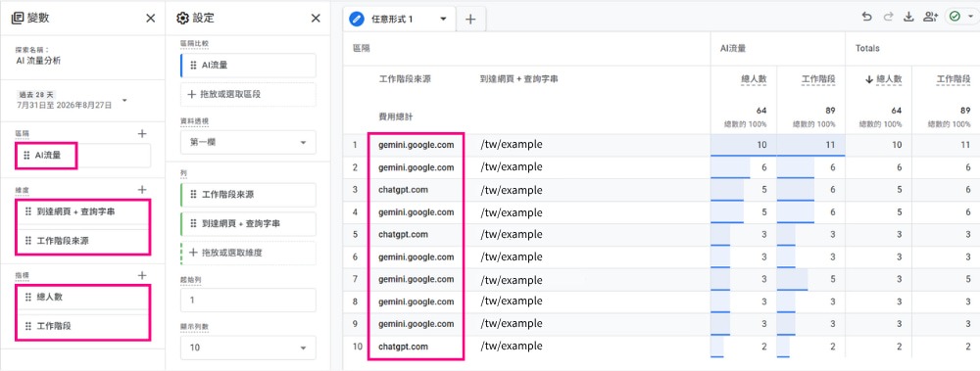Click /tw/example in row 10

click(512, 346)
